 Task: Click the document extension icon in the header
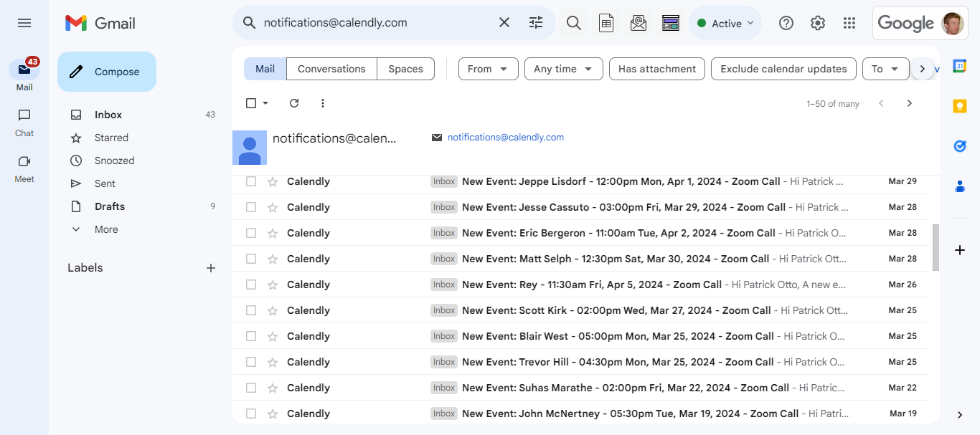[x=606, y=23]
